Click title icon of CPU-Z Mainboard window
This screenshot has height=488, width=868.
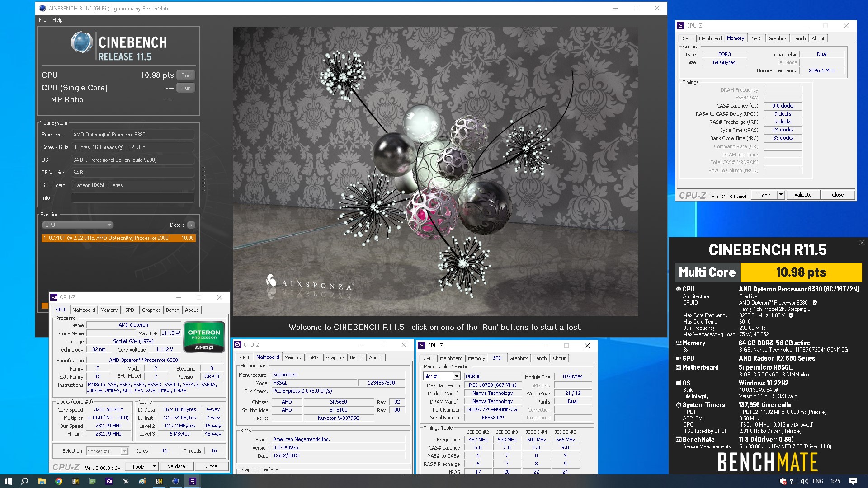(x=238, y=345)
